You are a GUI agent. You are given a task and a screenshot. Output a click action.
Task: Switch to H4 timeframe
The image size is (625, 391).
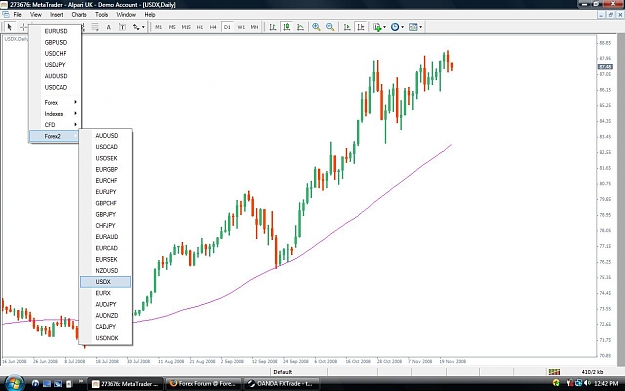(x=213, y=27)
